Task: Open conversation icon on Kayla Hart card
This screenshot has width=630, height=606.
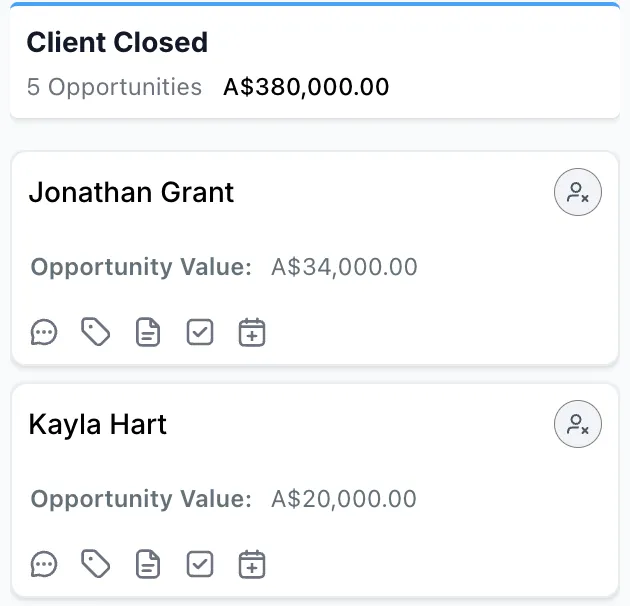Action: point(44,564)
